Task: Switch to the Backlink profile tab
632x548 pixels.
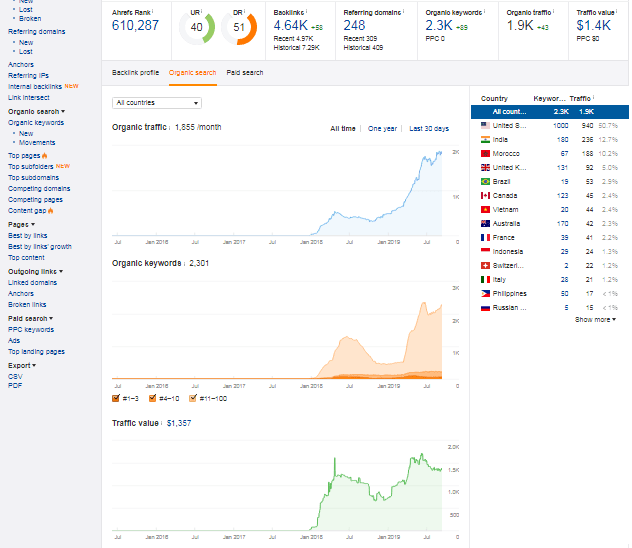Action: 135,73
